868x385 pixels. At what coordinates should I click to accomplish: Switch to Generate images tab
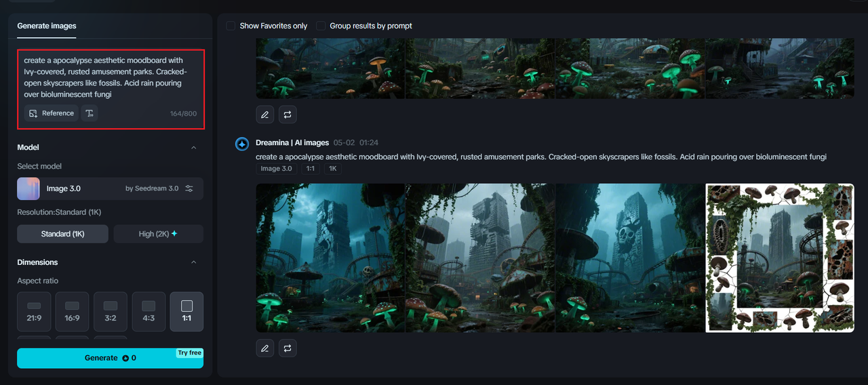[x=47, y=26]
